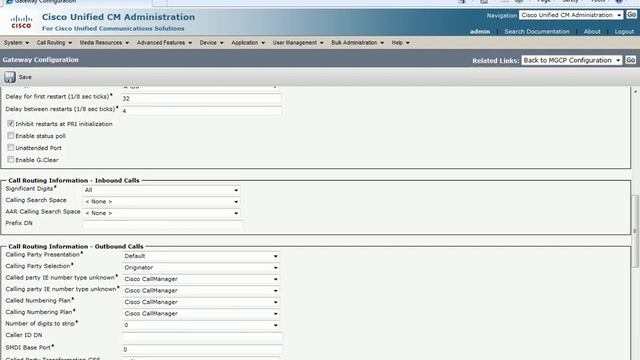Click the Delay between restarts field
This screenshot has height=360, width=640.
click(x=201, y=111)
